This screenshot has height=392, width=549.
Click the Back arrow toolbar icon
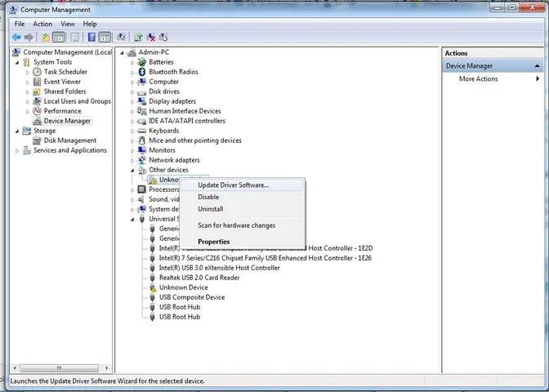coord(16,37)
